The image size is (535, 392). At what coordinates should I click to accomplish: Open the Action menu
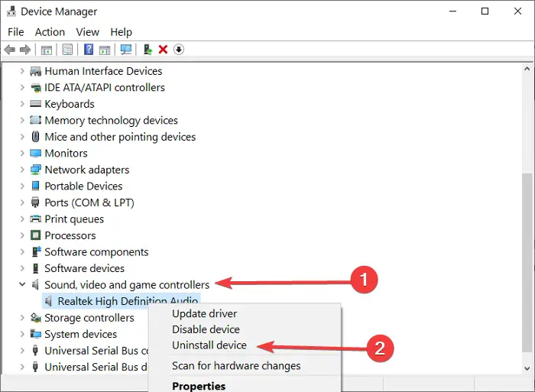[x=50, y=32]
